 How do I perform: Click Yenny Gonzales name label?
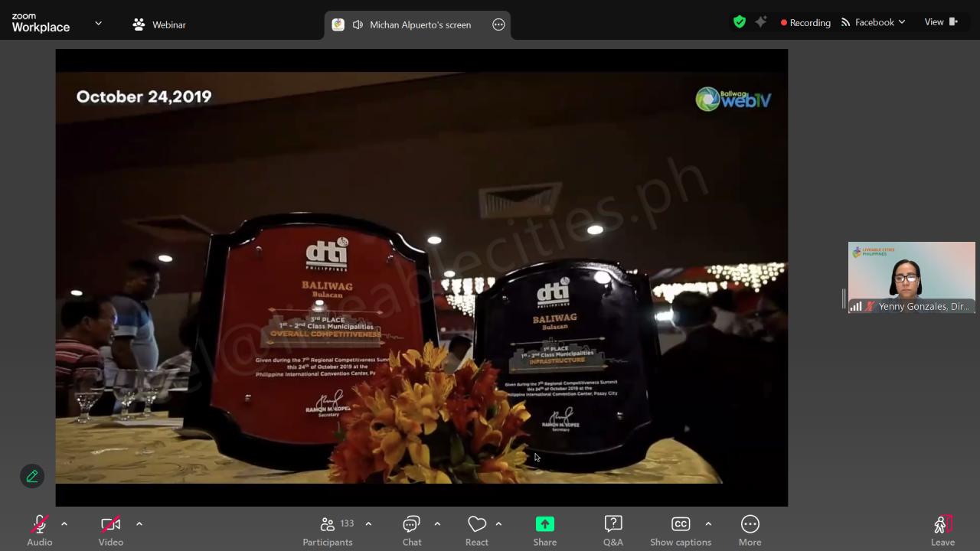tap(924, 306)
